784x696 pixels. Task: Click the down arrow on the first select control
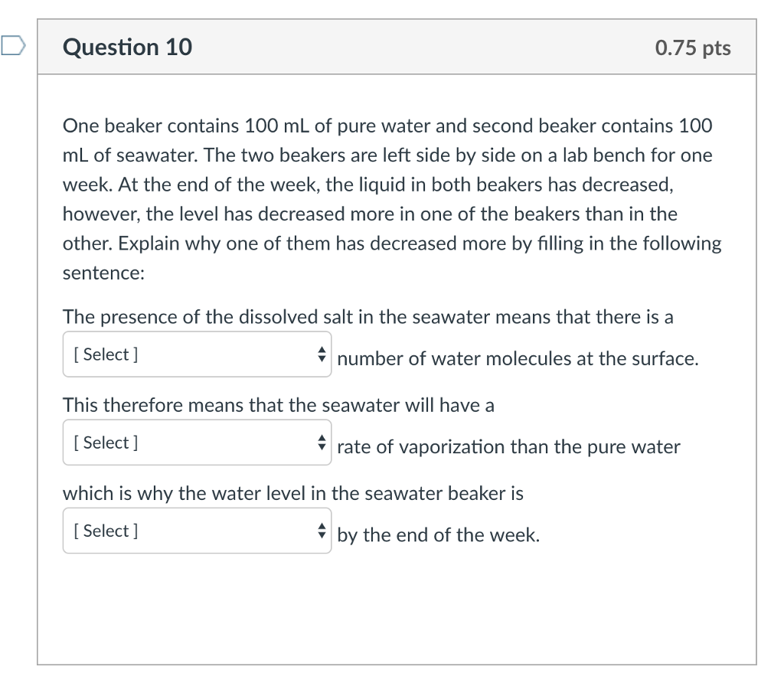pos(322,358)
